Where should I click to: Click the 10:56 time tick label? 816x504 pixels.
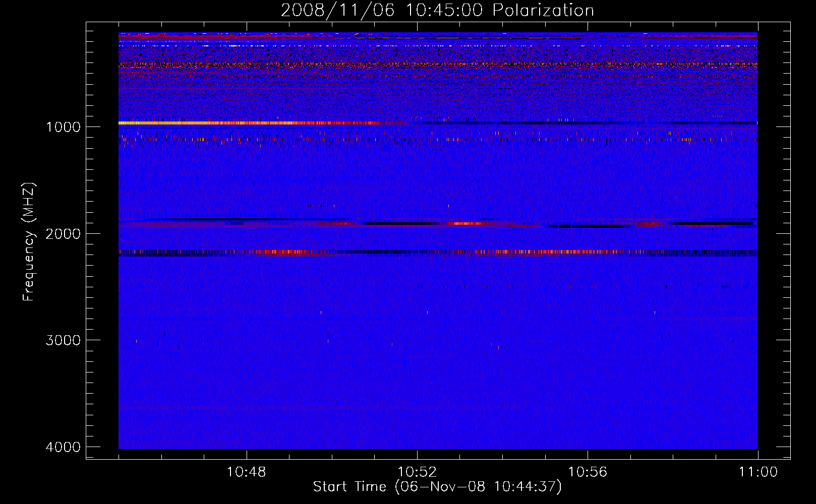point(588,472)
